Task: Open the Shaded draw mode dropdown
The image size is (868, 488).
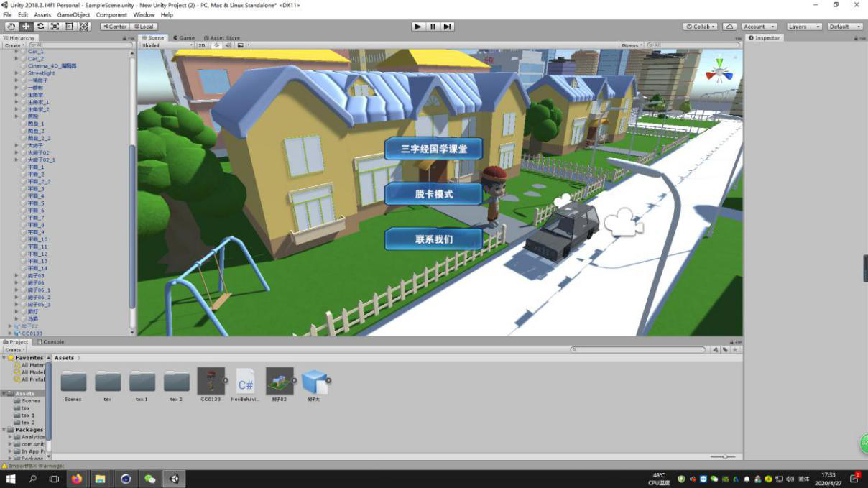Action: tap(167, 45)
